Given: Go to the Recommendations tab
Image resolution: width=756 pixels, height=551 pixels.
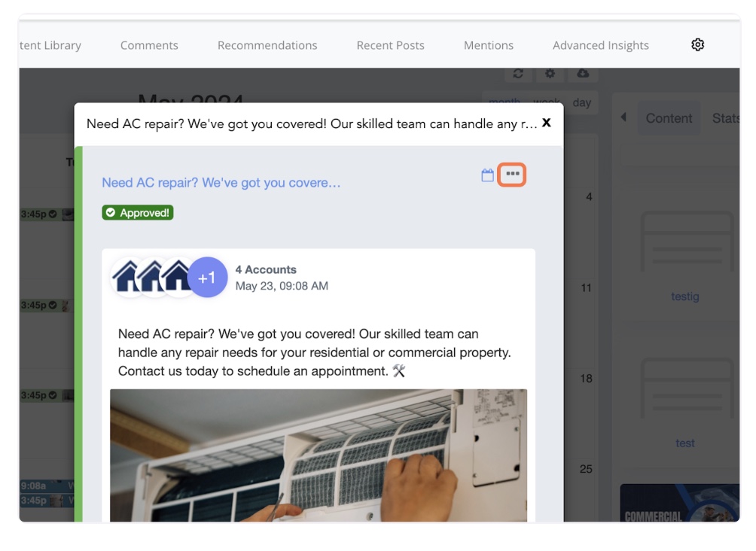Looking at the screenshot, I should [267, 45].
